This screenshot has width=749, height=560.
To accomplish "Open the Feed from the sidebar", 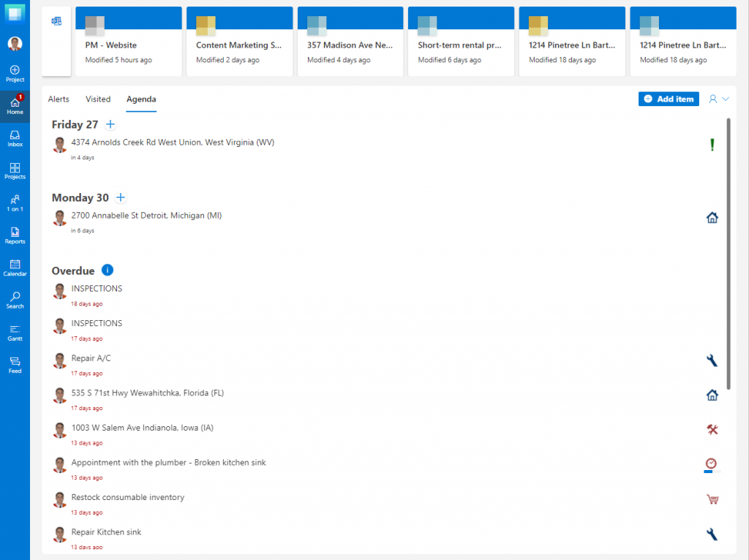I will (x=15, y=363).
